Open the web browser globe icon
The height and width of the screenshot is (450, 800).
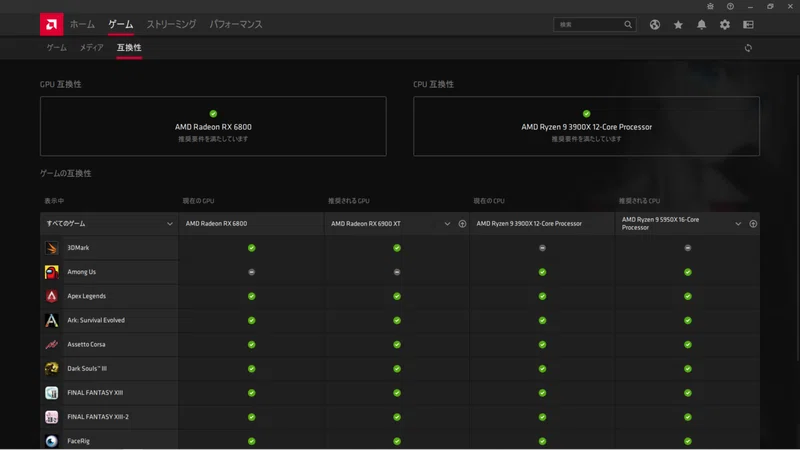point(655,24)
